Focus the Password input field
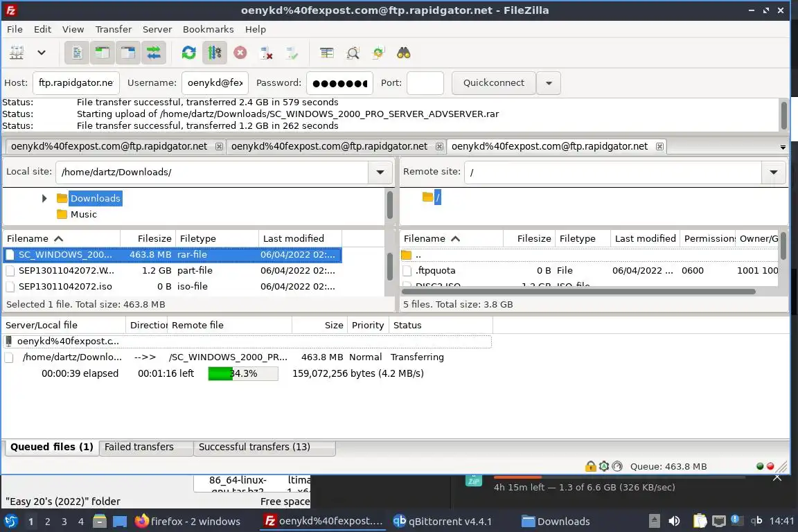The width and height of the screenshot is (798, 532). tap(339, 83)
